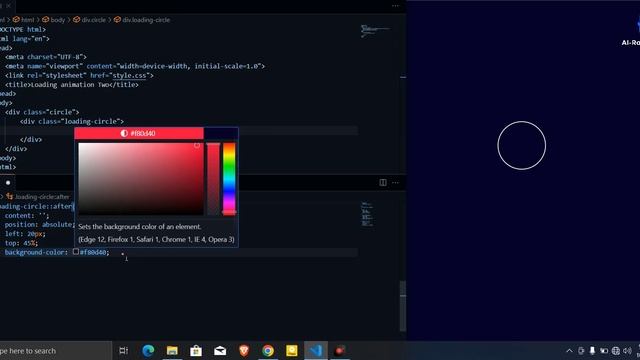This screenshot has width=640, height=360.
Task: Follow the style.css link in the HTML
Action: pyautogui.click(x=129, y=76)
